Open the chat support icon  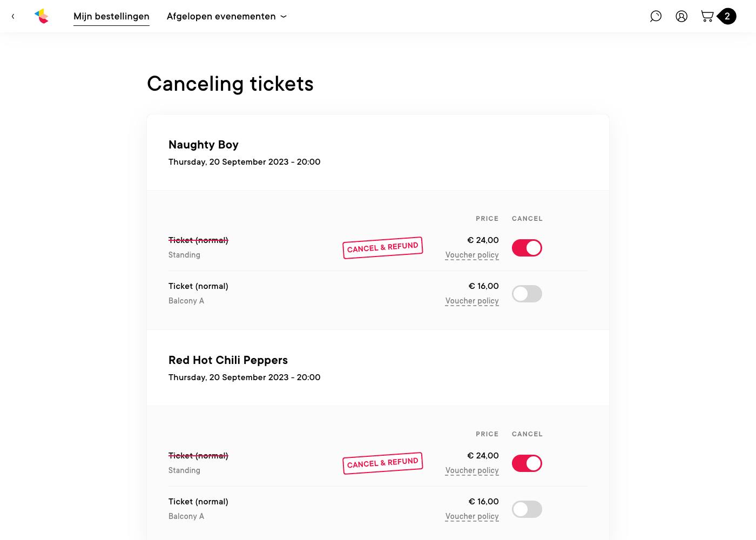pyautogui.click(x=656, y=16)
